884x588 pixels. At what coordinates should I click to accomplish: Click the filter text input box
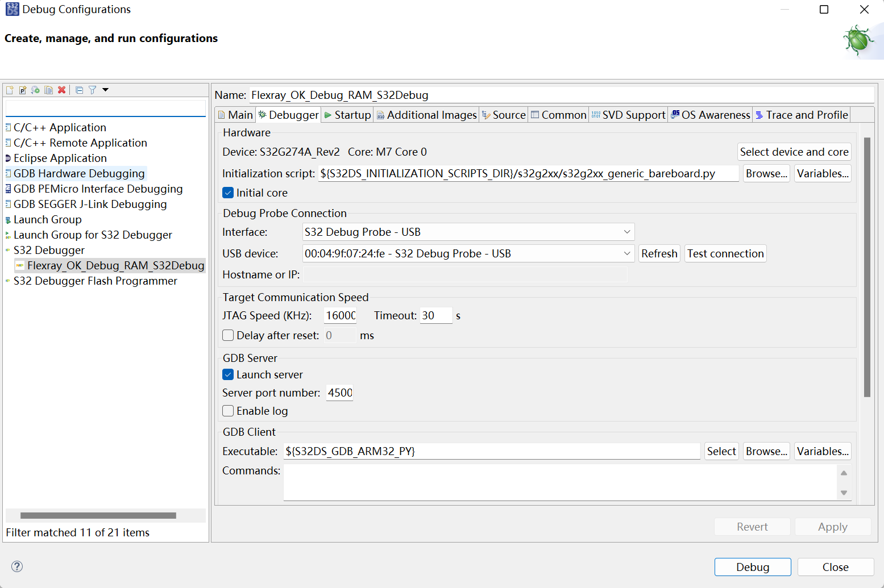(x=106, y=108)
